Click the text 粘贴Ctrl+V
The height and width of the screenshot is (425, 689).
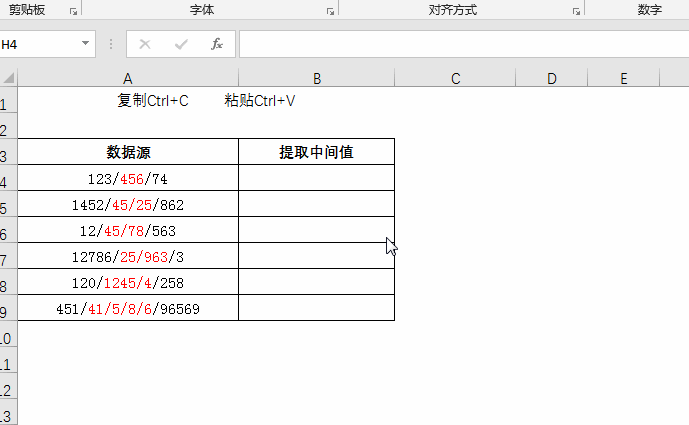[x=260, y=101]
